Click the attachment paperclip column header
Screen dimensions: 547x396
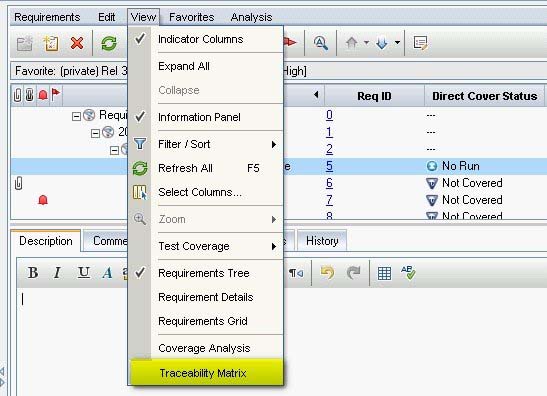(17, 95)
